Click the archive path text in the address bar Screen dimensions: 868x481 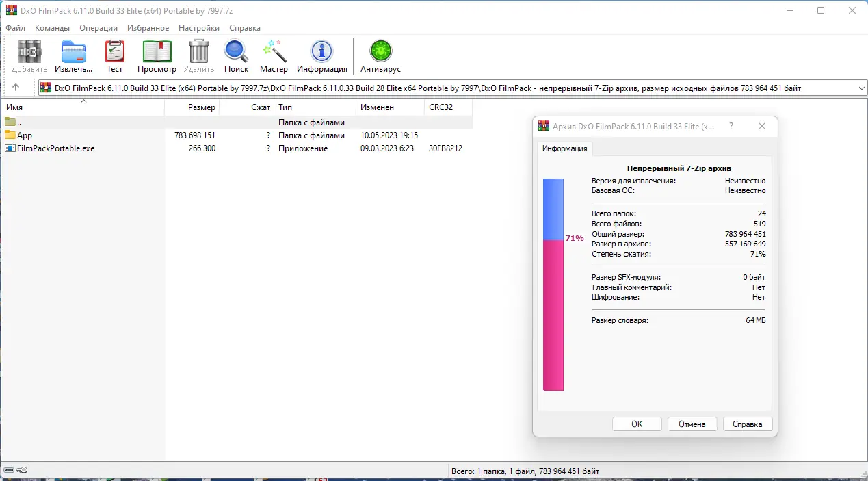(428, 88)
